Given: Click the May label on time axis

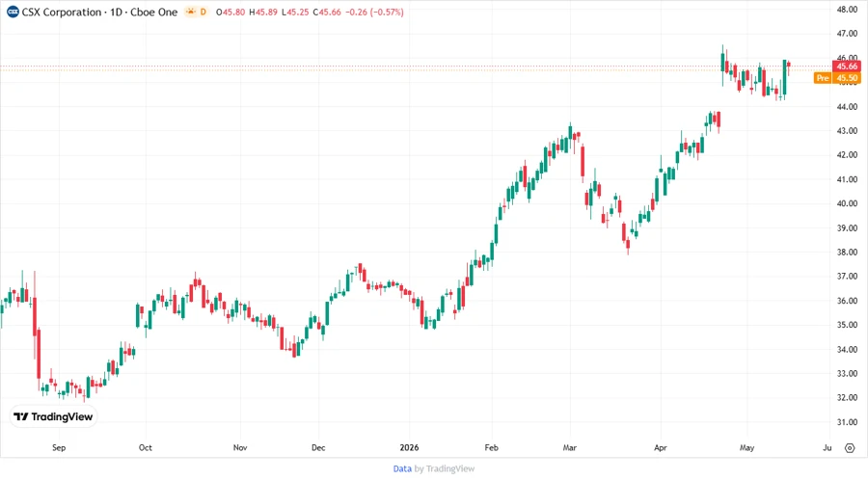Looking at the screenshot, I should click(x=746, y=447).
